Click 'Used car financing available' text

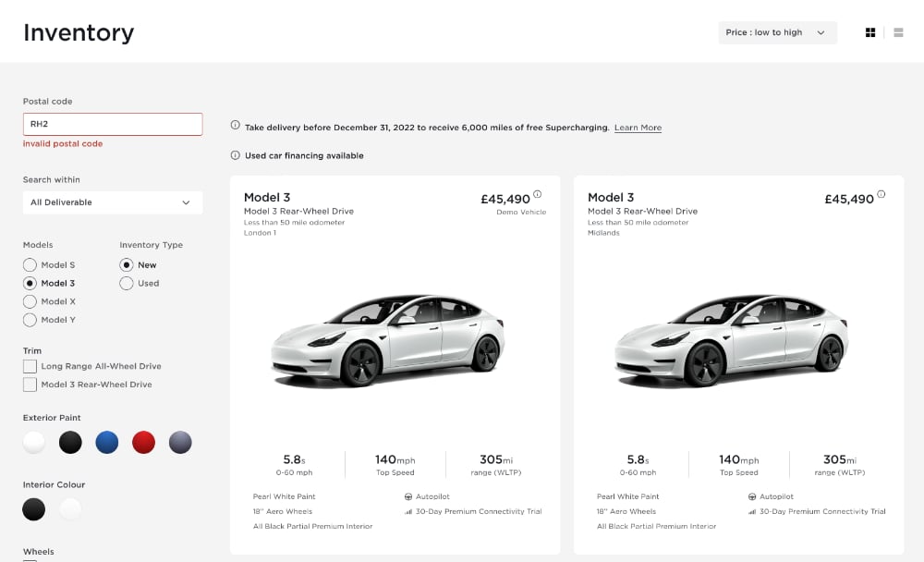(304, 155)
